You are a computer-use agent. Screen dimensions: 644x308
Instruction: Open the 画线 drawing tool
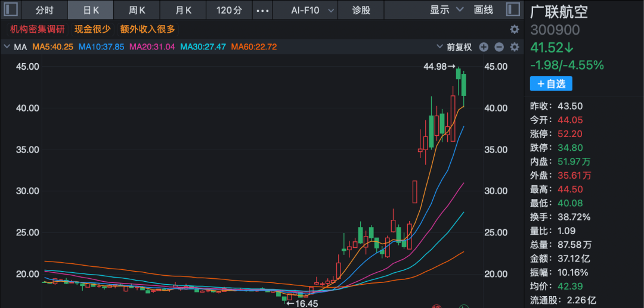[x=484, y=10]
